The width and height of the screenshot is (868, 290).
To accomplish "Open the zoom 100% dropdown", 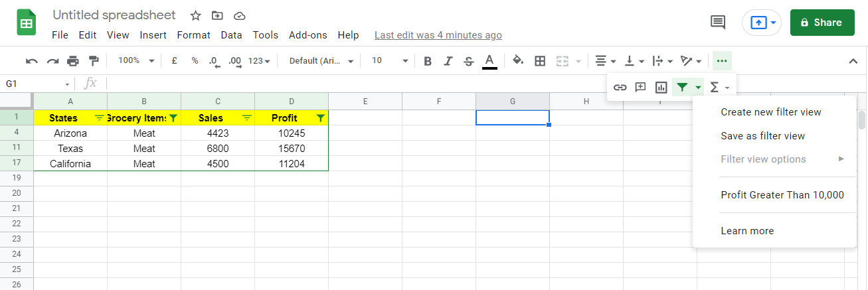I will coord(135,60).
